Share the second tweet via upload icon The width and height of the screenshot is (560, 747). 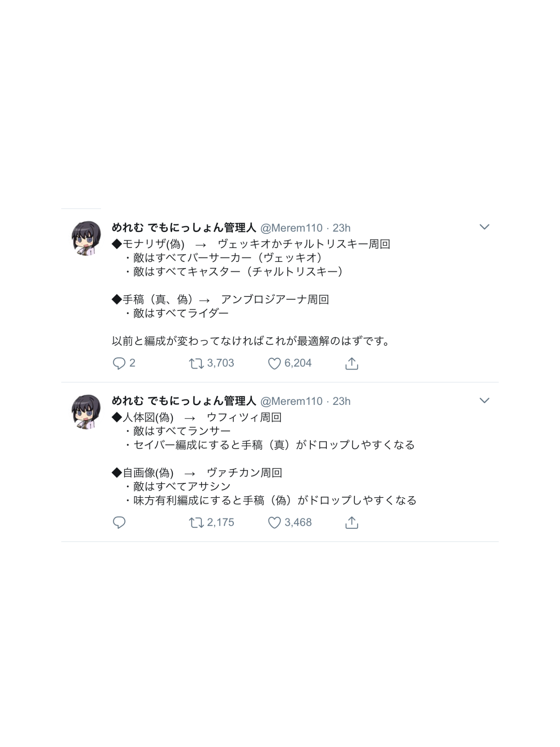pos(352,523)
